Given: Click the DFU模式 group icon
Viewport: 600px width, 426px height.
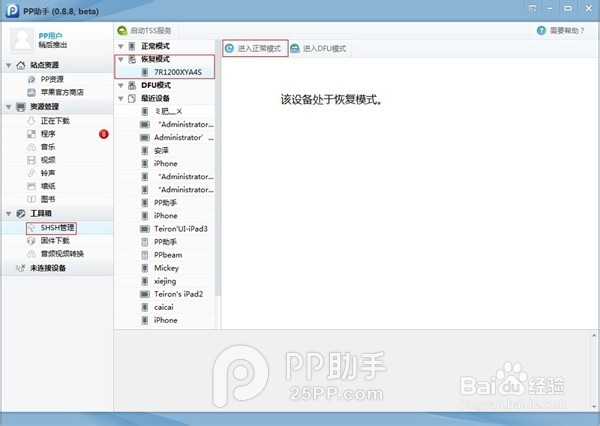Looking at the screenshot, I should pos(132,85).
